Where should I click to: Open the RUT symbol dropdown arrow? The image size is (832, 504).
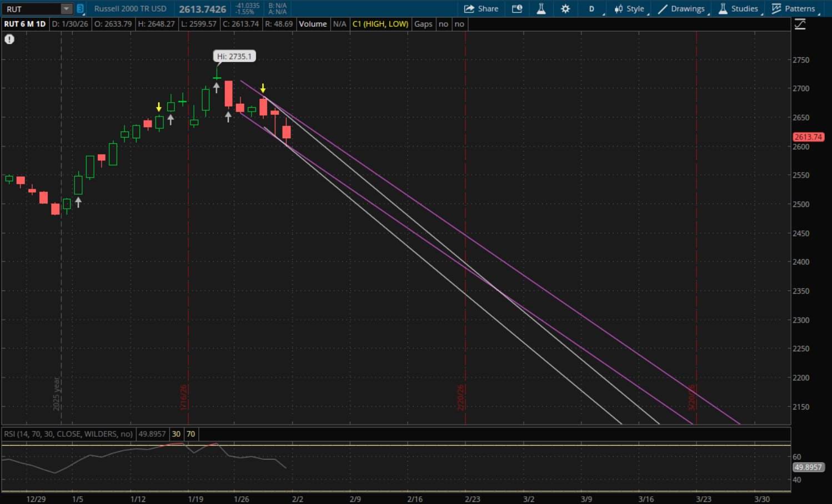(66, 9)
